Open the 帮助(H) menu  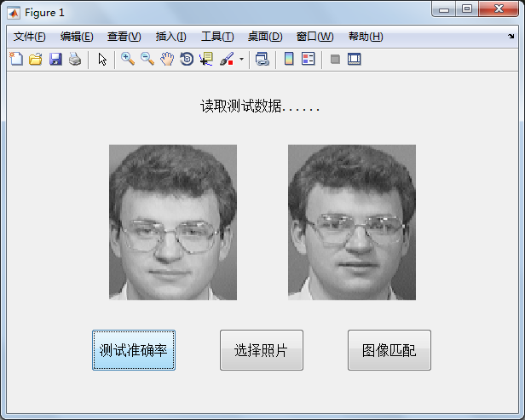366,37
